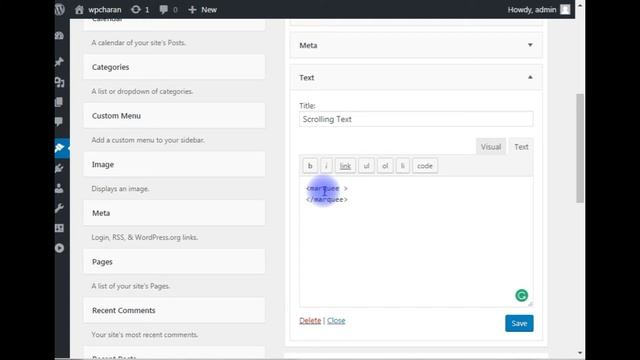Open Media sidebar icon
This screenshot has width=640, height=360.
point(60,82)
